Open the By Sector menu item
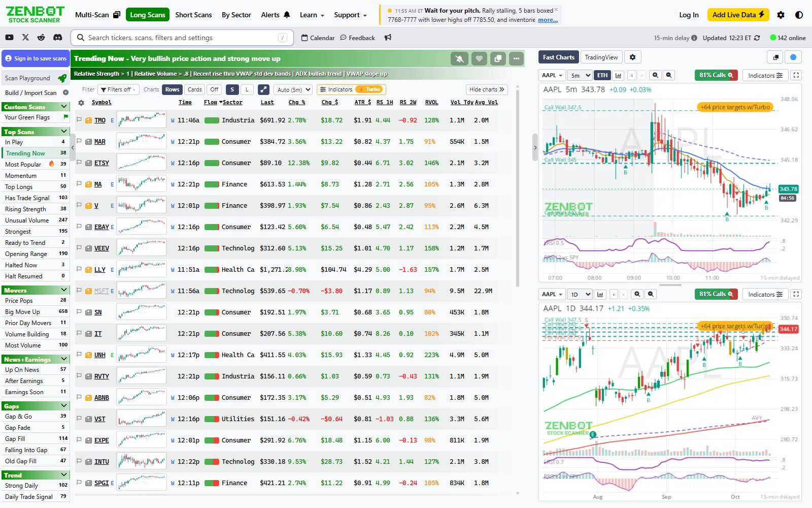This screenshot has width=812, height=508. 236,15
